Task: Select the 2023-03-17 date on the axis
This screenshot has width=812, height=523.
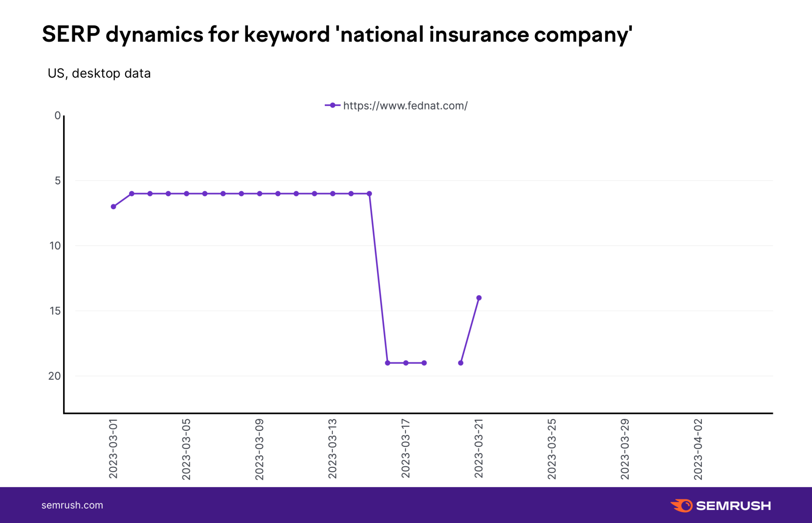Action: tap(406, 449)
